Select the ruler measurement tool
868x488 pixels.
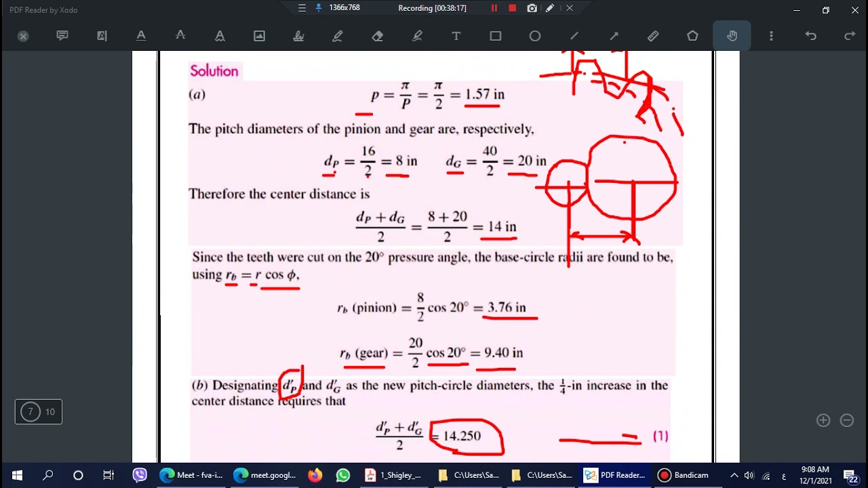click(x=653, y=36)
